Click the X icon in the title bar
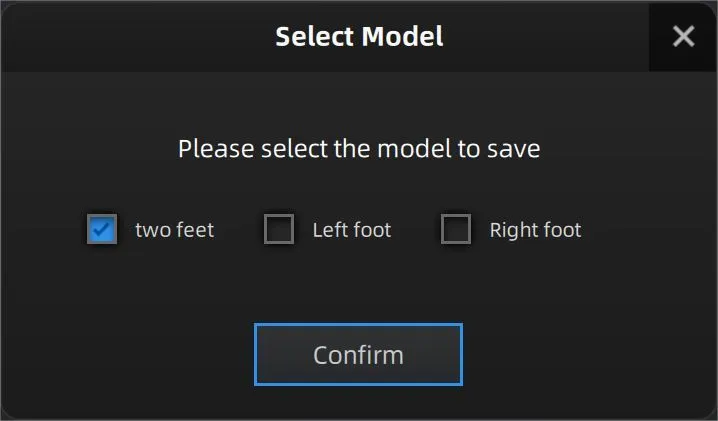This screenshot has height=421, width=718. click(x=683, y=37)
